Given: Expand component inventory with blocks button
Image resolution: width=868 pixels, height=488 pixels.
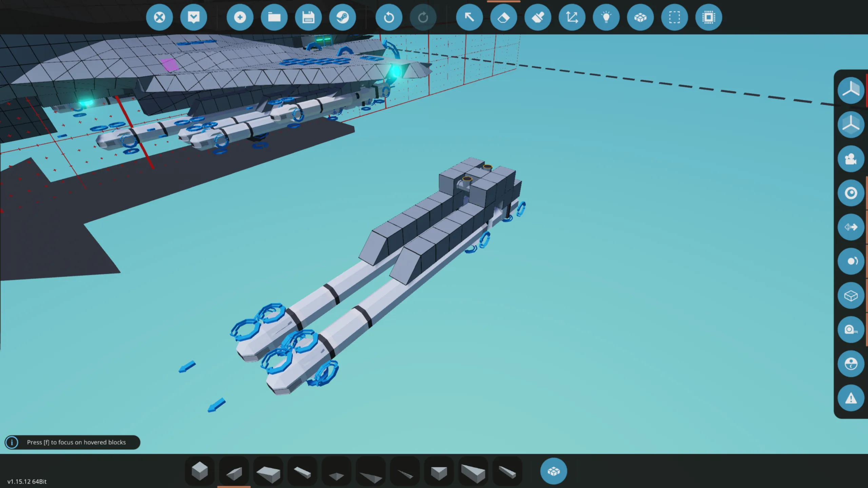Looking at the screenshot, I should (553, 471).
